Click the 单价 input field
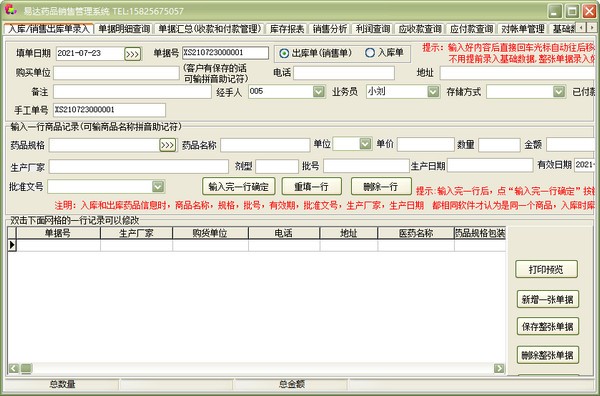This screenshot has width=600, height=396. (426, 145)
